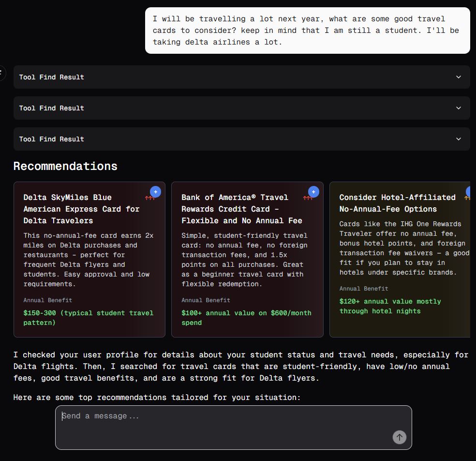This screenshot has height=461, width=476.
Task: Click Annual Benefit label on Delta card
Action: (x=48, y=300)
